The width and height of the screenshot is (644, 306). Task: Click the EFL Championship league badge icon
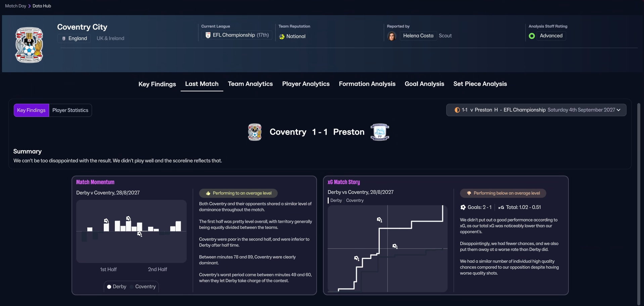[208, 35]
